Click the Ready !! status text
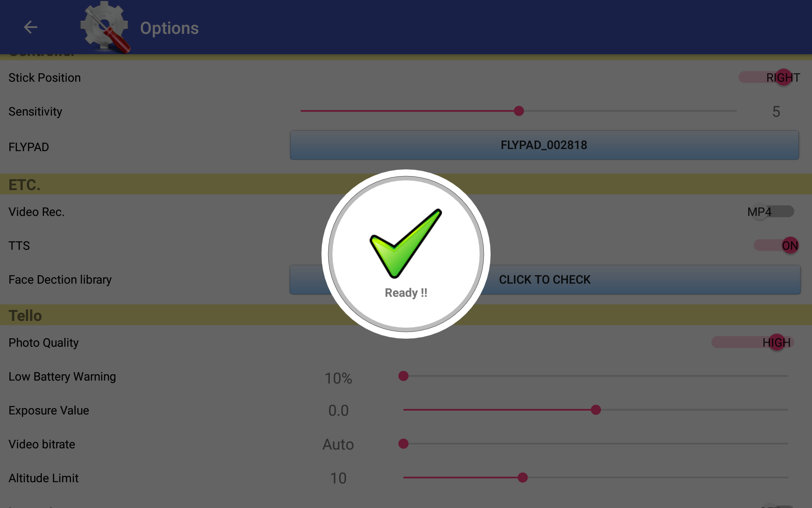 [406, 293]
